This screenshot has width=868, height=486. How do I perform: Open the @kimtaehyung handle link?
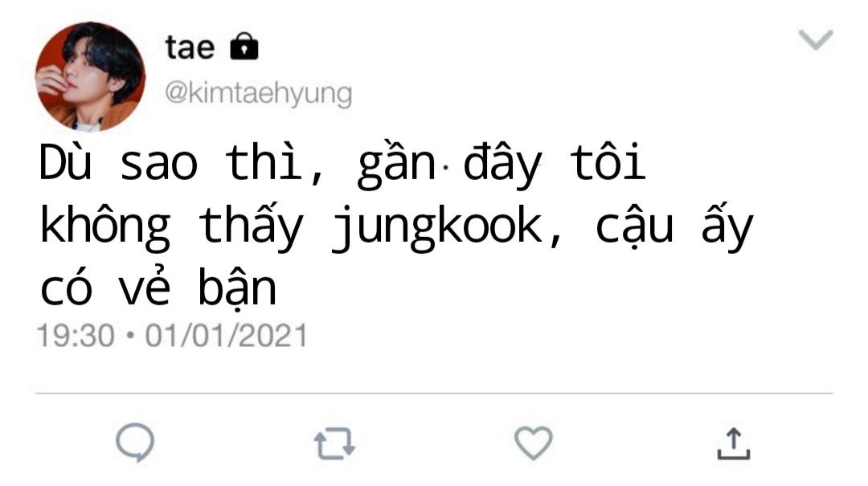tap(259, 93)
